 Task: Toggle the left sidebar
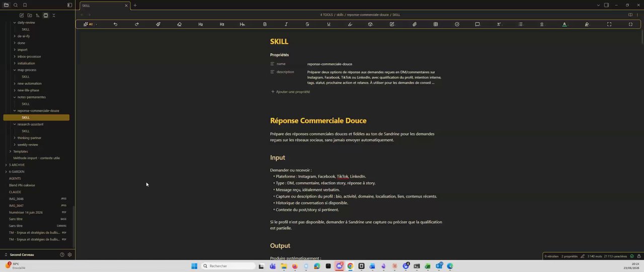(69, 5)
